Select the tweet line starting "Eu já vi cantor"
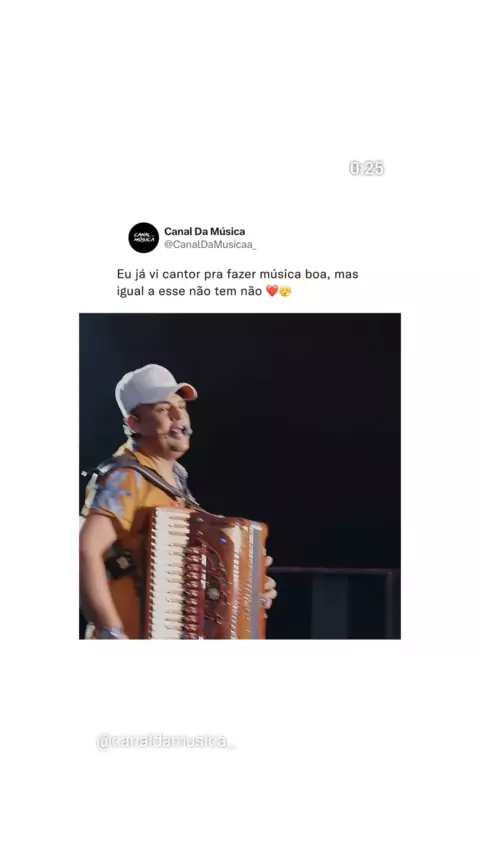 [238, 274]
